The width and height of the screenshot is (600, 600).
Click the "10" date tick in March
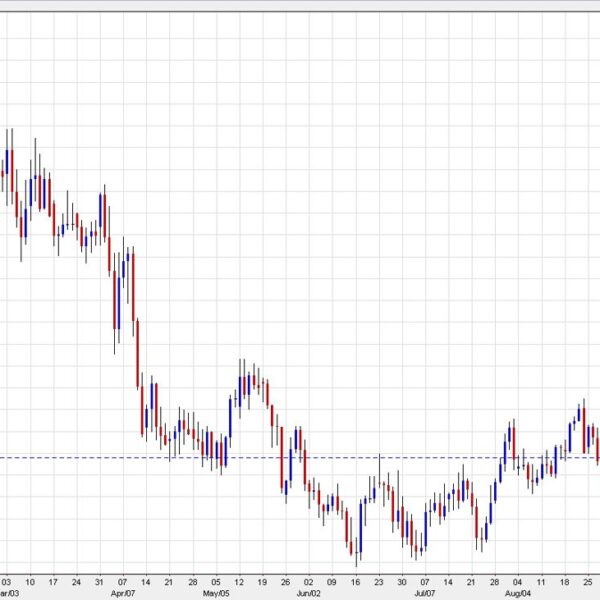point(29,580)
